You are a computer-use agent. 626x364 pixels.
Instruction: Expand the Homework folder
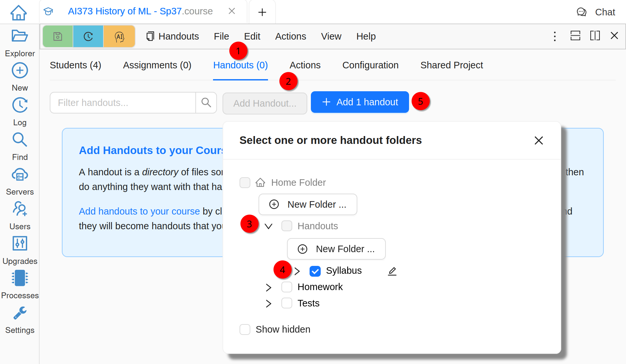268,287
